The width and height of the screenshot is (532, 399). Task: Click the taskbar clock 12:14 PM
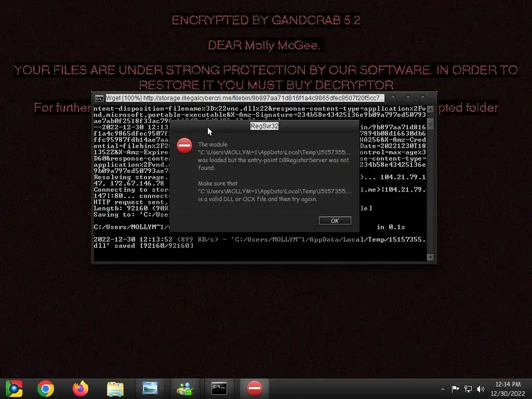point(508,384)
